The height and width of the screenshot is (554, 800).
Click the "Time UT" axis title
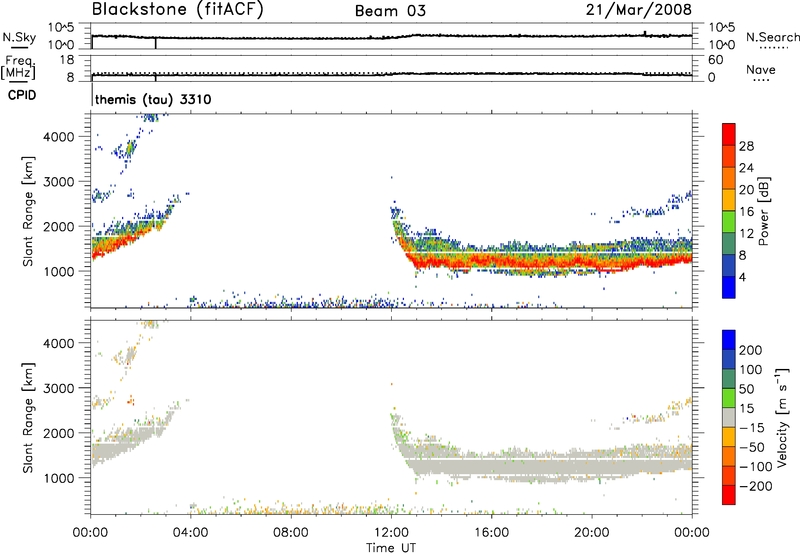[x=391, y=547]
